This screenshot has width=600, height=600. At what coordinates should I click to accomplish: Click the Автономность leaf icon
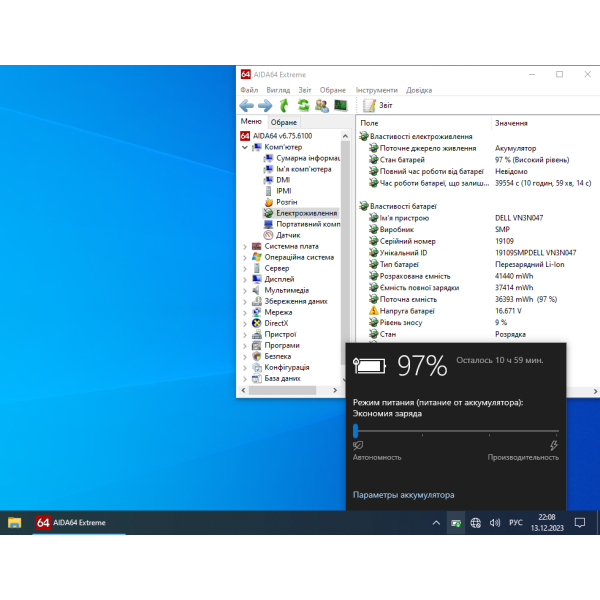tap(358, 445)
